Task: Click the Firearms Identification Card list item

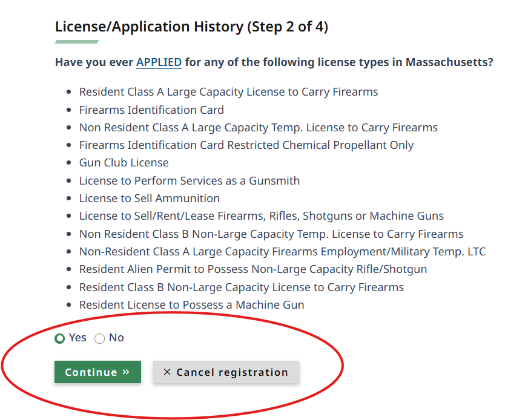Action: tap(151, 110)
